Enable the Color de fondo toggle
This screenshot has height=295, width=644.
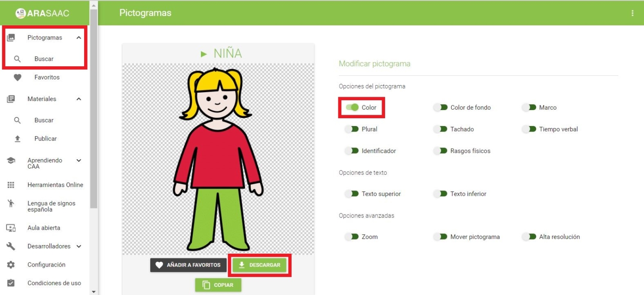click(441, 107)
